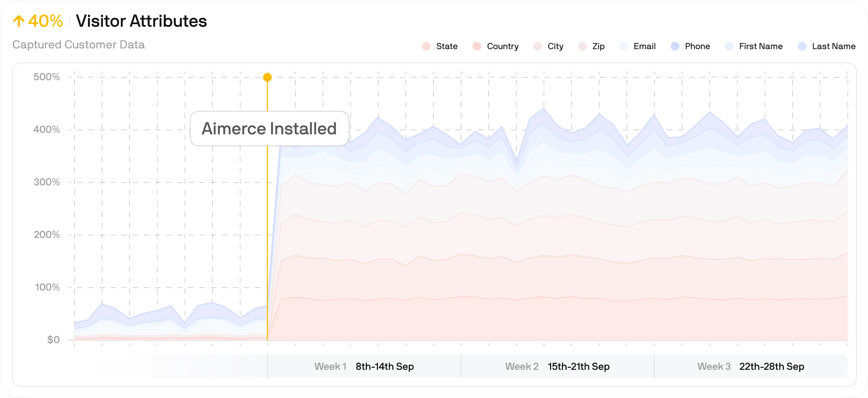Click the 400% y-axis label
The image size is (868, 398).
pyautogui.click(x=46, y=129)
